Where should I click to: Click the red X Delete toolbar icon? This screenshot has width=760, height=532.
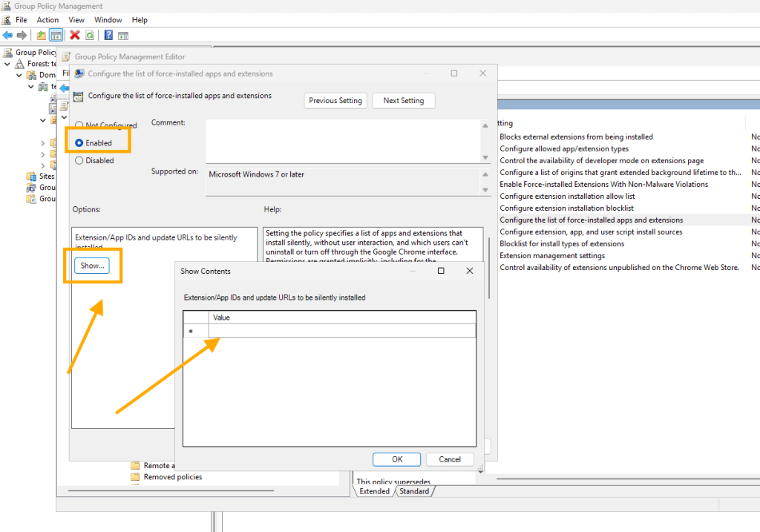[75, 35]
